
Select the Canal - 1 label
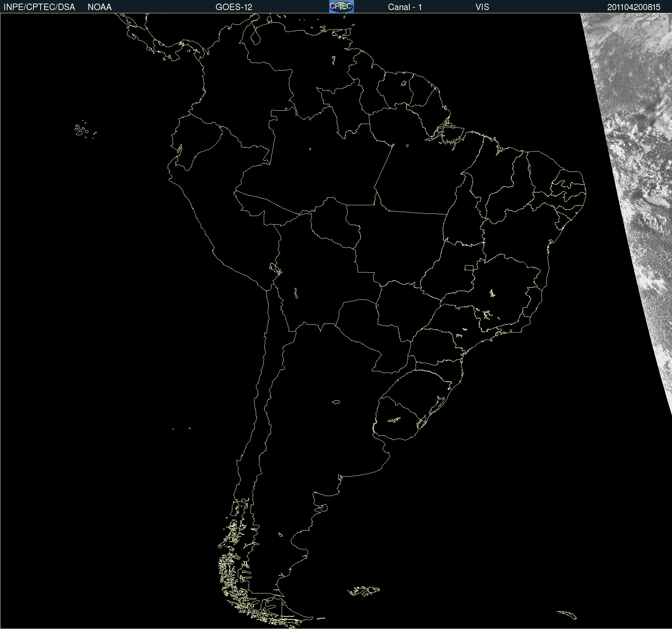tap(405, 7)
